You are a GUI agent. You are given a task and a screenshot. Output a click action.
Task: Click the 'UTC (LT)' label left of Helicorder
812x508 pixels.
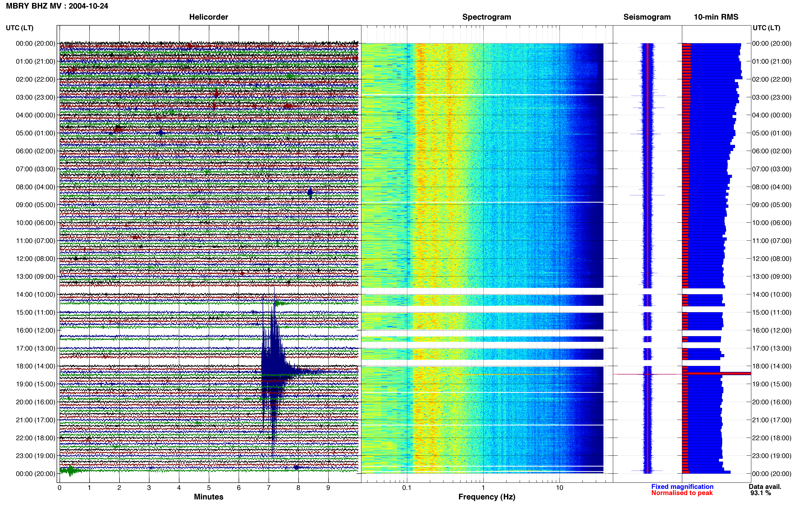pos(20,28)
